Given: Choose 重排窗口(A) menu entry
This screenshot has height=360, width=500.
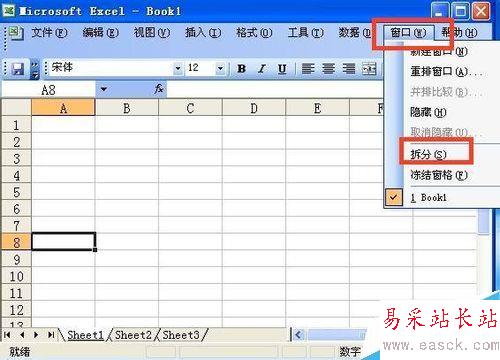Looking at the screenshot, I should (x=446, y=71).
